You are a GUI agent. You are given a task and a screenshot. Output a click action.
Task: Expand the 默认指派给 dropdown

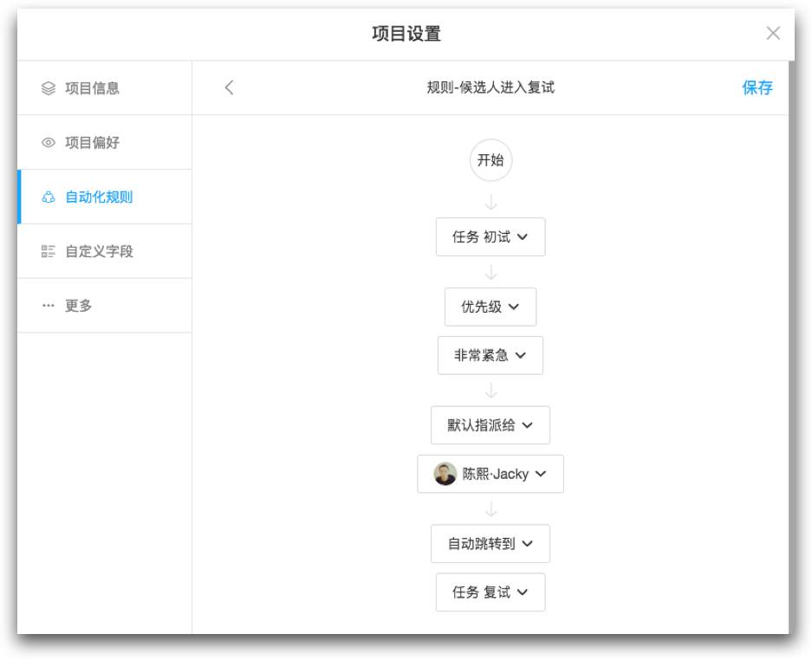[490, 425]
